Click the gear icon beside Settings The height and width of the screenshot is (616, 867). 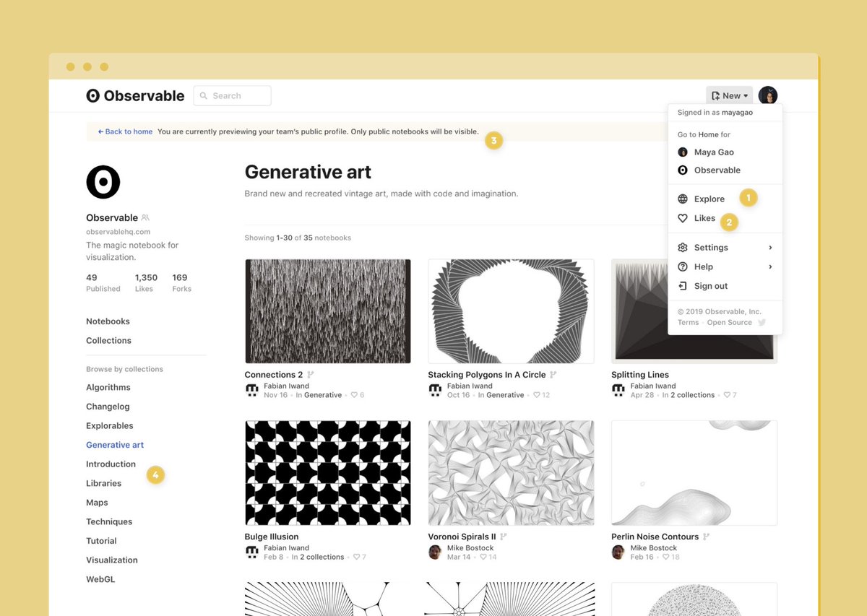click(683, 248)
